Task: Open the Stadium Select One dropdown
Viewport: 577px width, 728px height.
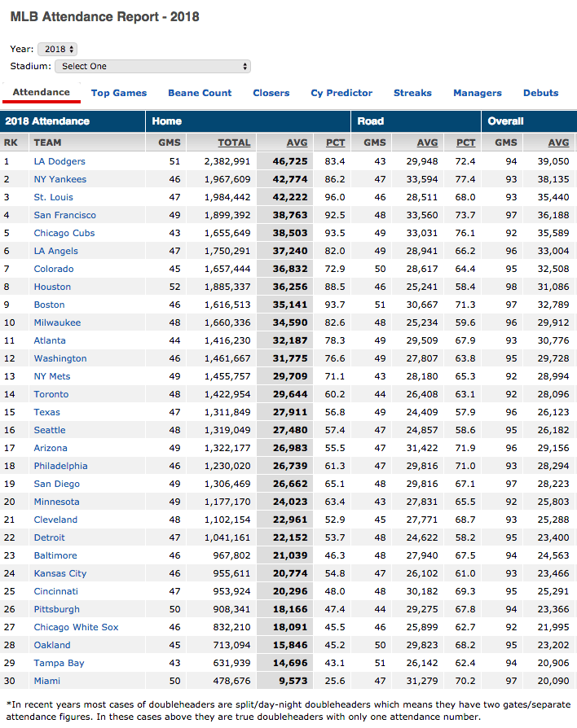Action: [153, 67]
